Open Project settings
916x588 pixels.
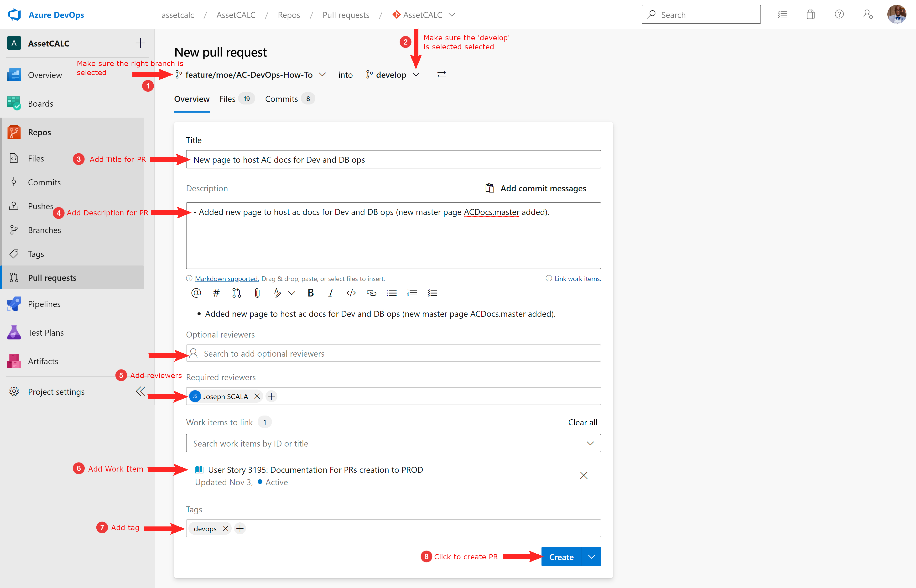pyautogui.click(x=56, y=392)
